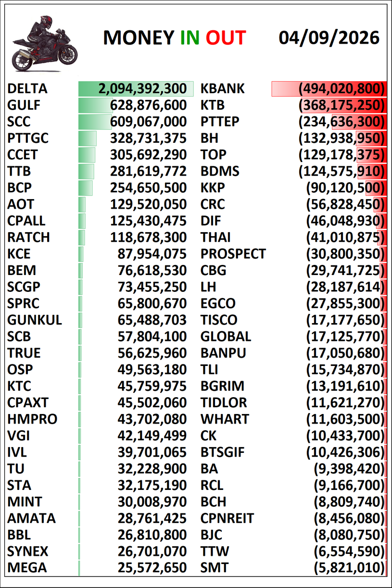Click the PROSPECT ticker label
Viewport: 392px width, 588px height.
[x=233, y=254]
